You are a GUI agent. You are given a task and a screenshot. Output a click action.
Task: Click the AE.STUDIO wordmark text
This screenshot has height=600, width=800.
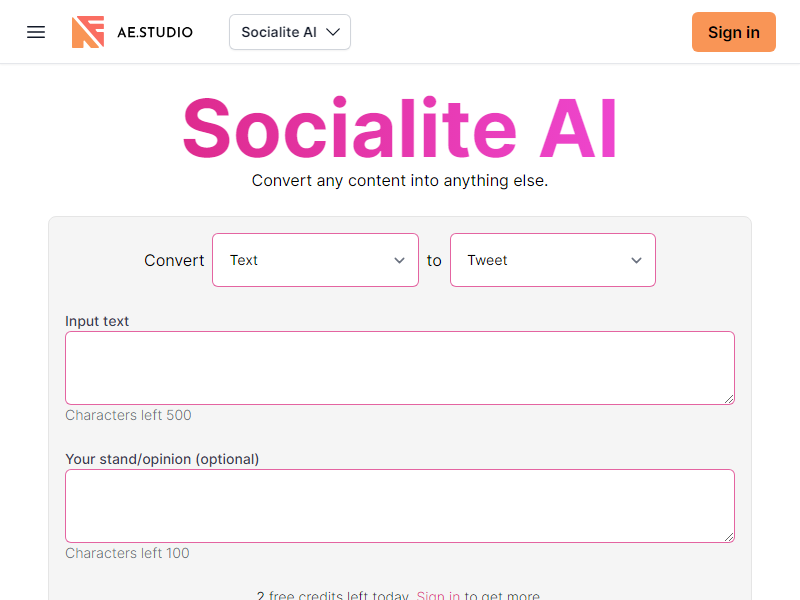(x=154, y=32)
